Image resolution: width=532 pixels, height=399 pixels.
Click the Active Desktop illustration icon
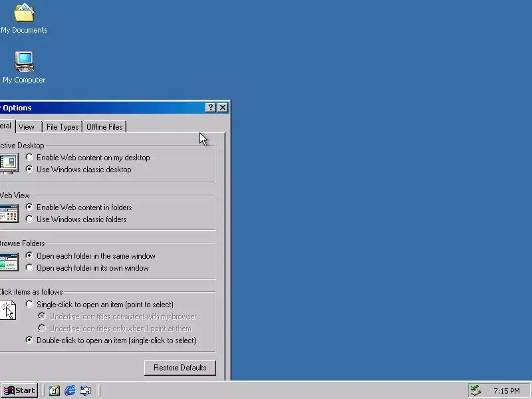point(9,164)
